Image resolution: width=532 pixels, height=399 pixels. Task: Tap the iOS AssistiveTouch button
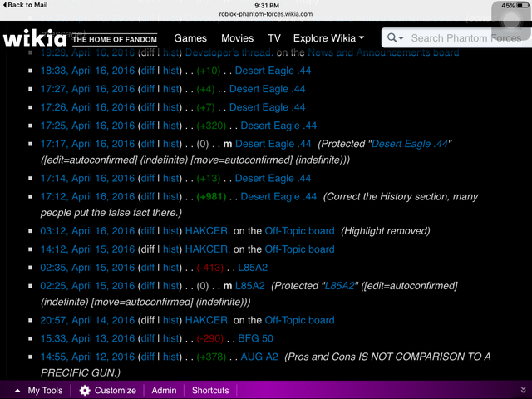coord(511,20)
